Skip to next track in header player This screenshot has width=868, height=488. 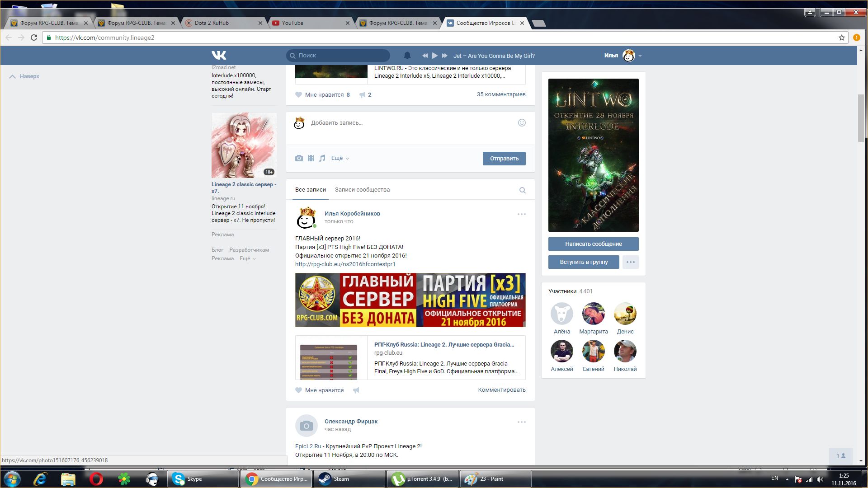(444, 56)
